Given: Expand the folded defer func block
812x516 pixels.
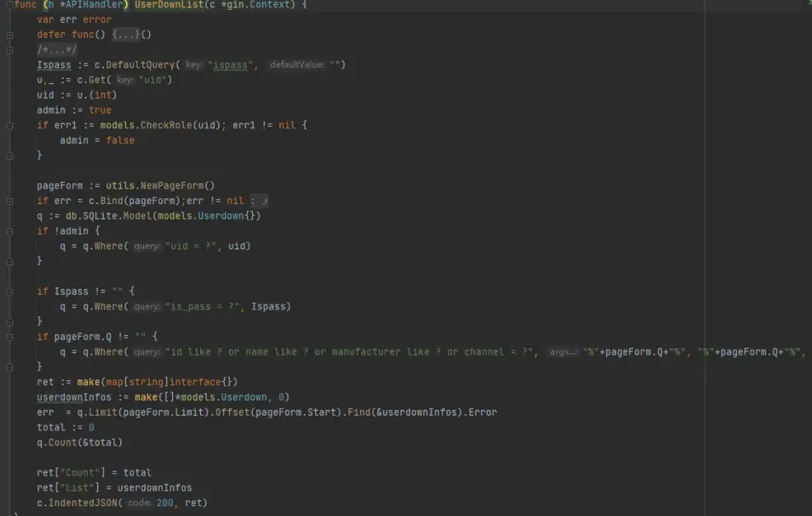Looking at the screenshot, I should coord(10,35).
